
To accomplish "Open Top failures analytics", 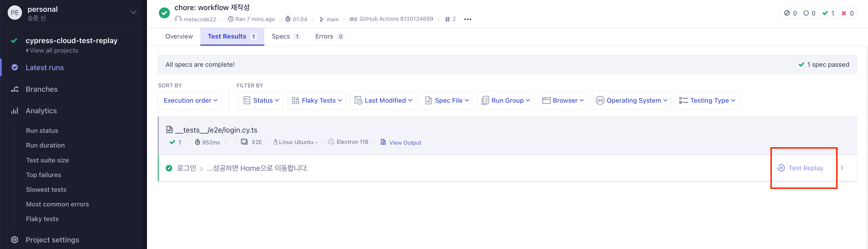I will [43, 175].
